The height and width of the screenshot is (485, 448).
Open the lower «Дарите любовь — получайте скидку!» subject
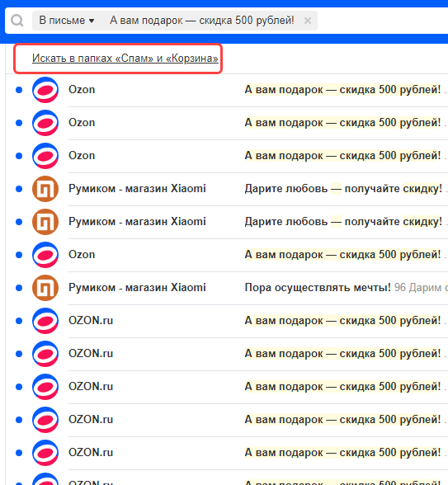coord(343,222)
